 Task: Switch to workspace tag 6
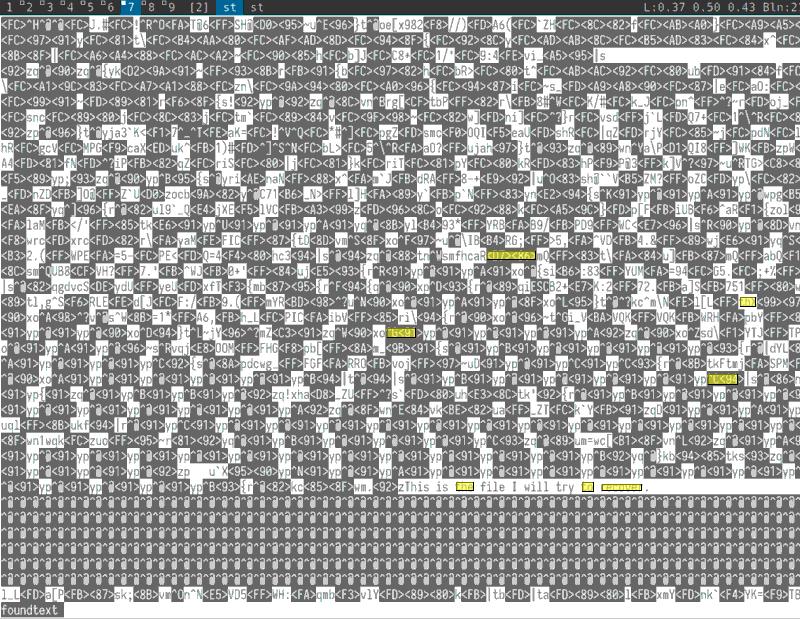coord(108,7)
